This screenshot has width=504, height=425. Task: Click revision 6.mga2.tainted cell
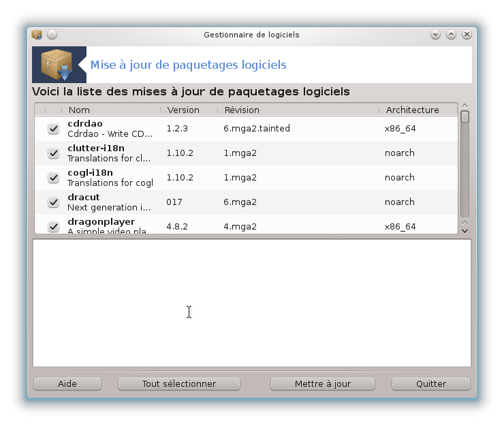pyautogui.click(x=257, y=129)
